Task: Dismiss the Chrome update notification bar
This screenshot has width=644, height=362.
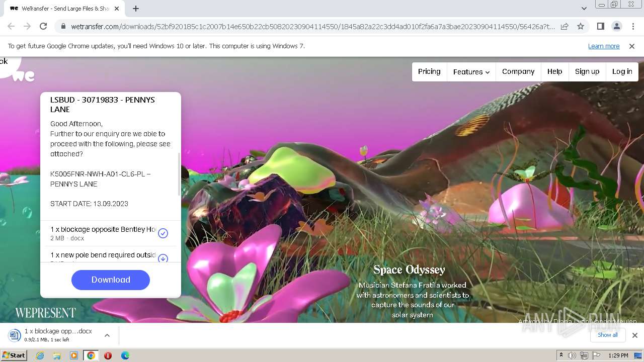Action: [632, 46]
